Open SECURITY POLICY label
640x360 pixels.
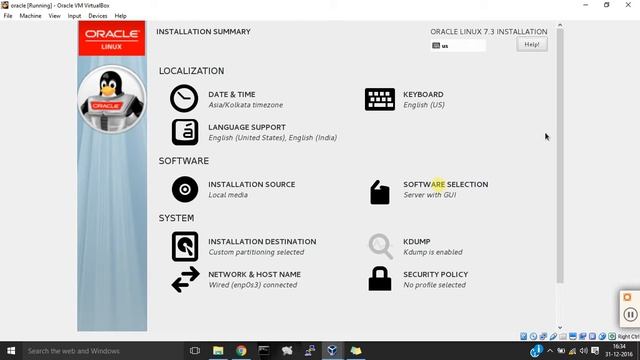pyautogui.click(x=436, y=274)
